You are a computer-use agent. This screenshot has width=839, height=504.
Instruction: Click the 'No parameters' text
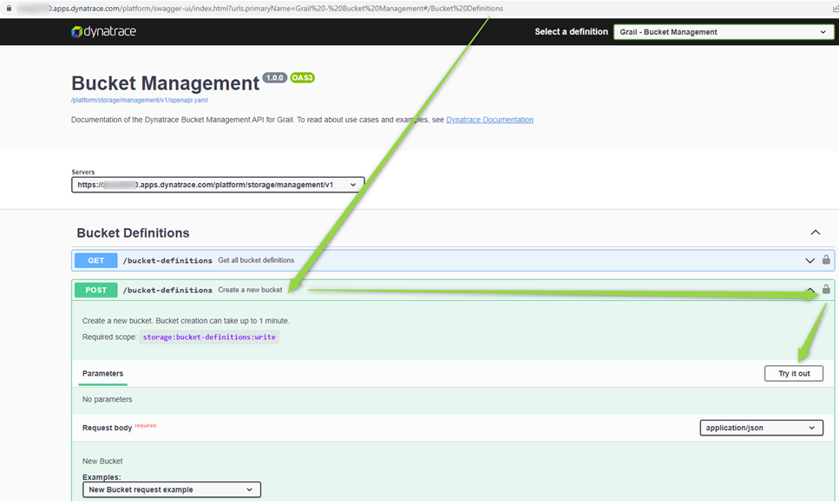click(107, 399)
